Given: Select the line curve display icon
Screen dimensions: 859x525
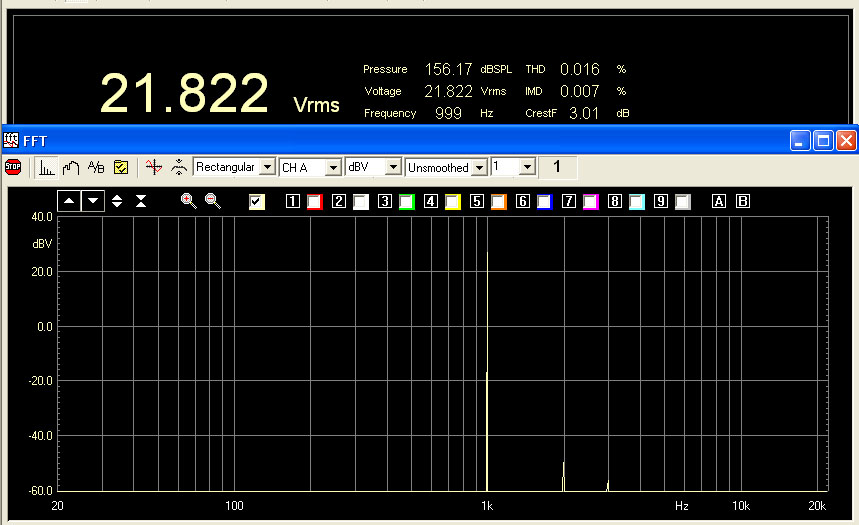Looking at the screenshot, I should pos(71,167).
